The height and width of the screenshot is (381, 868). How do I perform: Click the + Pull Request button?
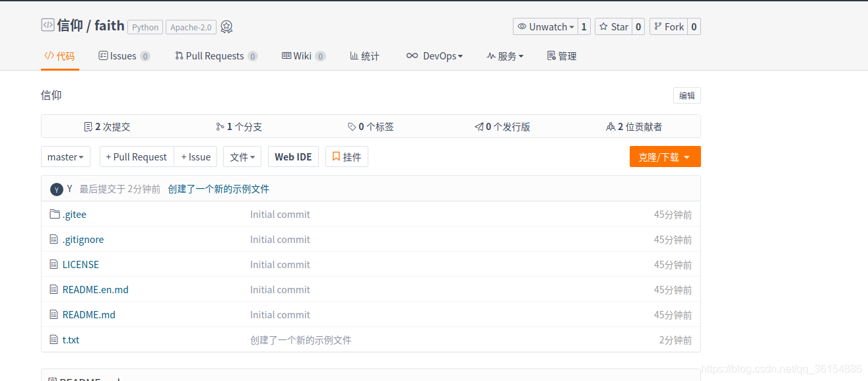[137, 156]
